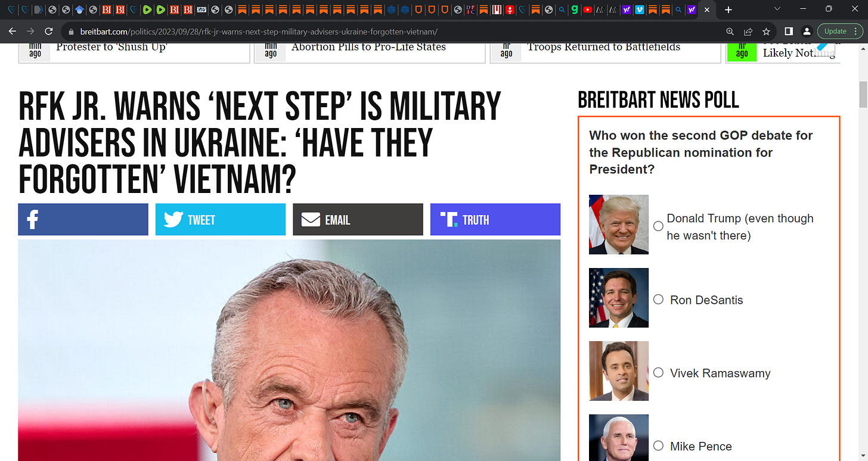Open the side panel icon in toolbar
This screenshot has width=868, height=461.
(788, 32)
